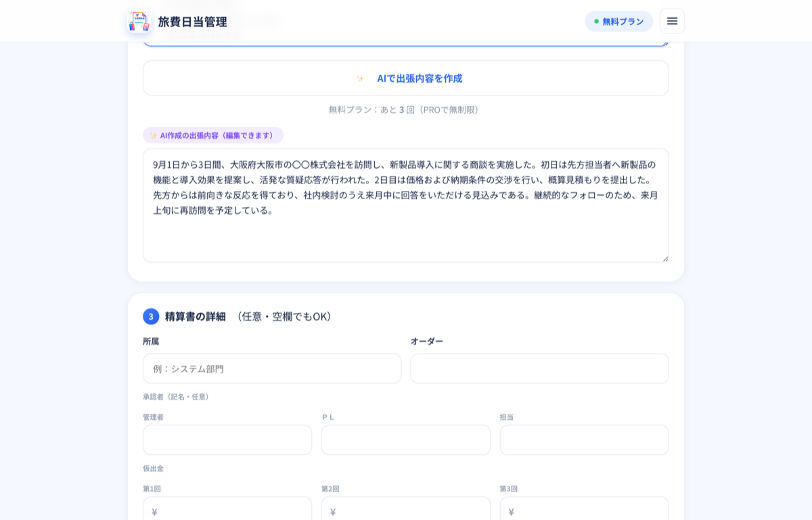Open the hamburger menu
This screenshot has height=520, width=812.
(x=672, y=21)
